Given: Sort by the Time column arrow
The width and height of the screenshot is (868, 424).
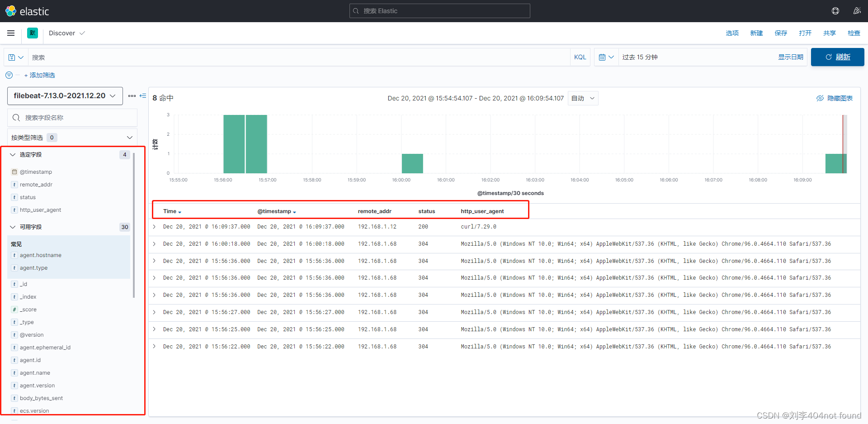Looking at the screenshot, I should (179, 212).
